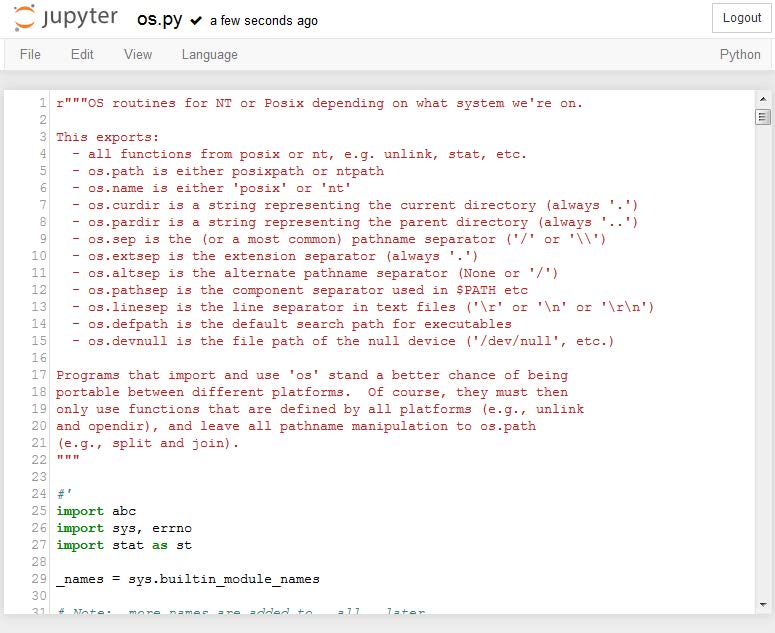Click the "a few seconds ago" save status
Screen dimensions: 775x633
(264, 20)
